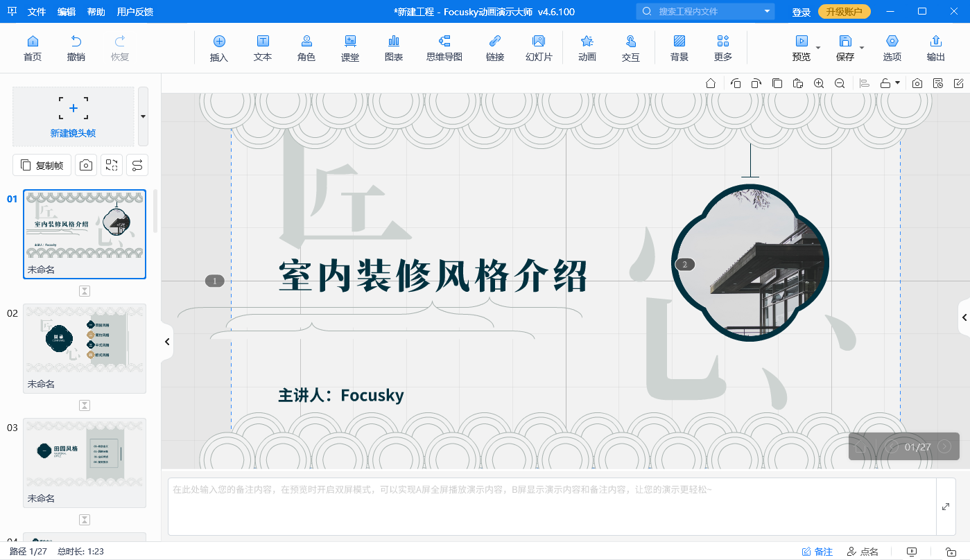Click the transition hourglass below frame 02
This screenshot has height=560, width=970.
[x=85, y=405]
